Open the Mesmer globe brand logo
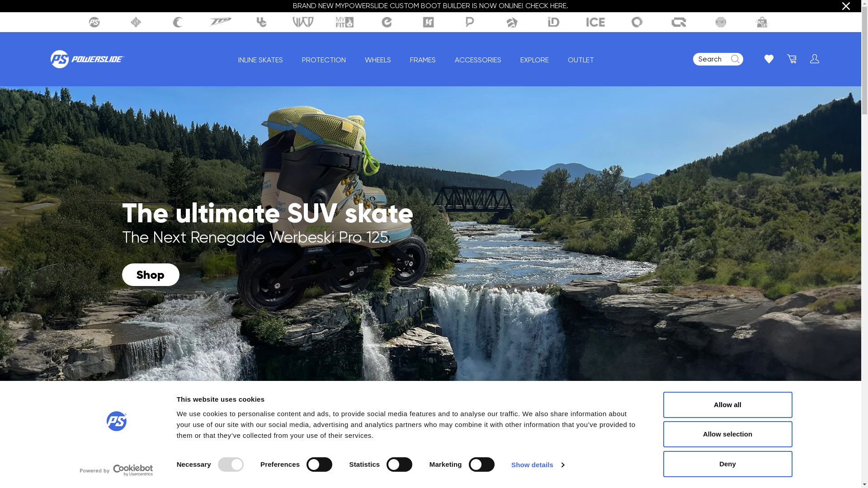The image size is (868, 488). click(721, 22)
